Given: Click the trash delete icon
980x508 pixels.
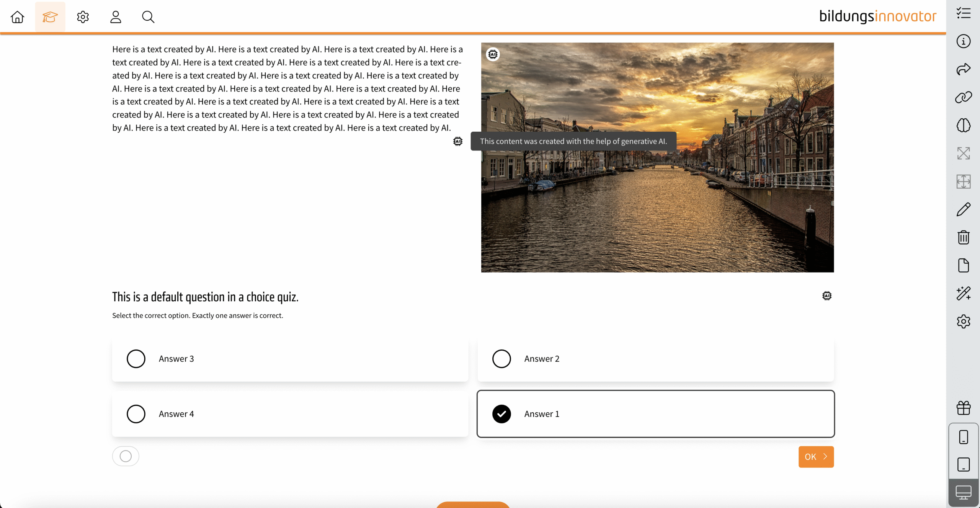Looking at the screenshot, I should (963, 237).
